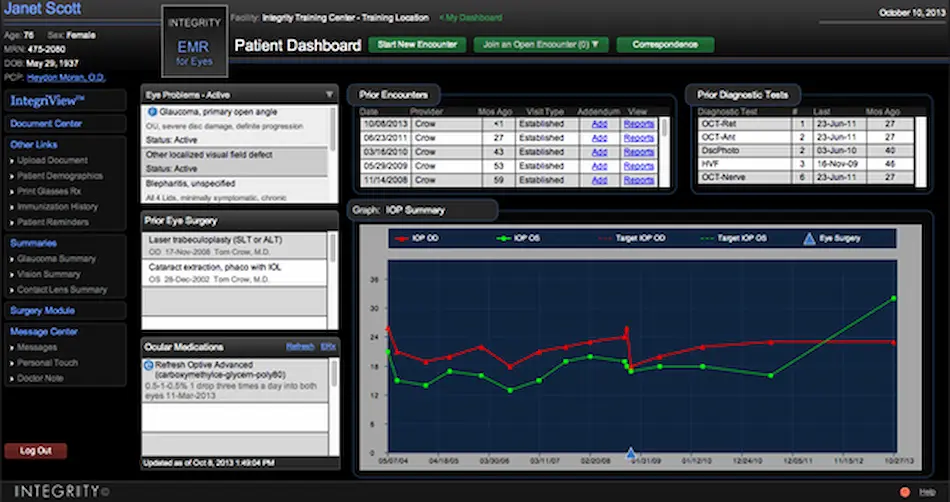The width and height of the screenshot is (950, 502).
Task: Open Personal Touch
Action: 47,363
